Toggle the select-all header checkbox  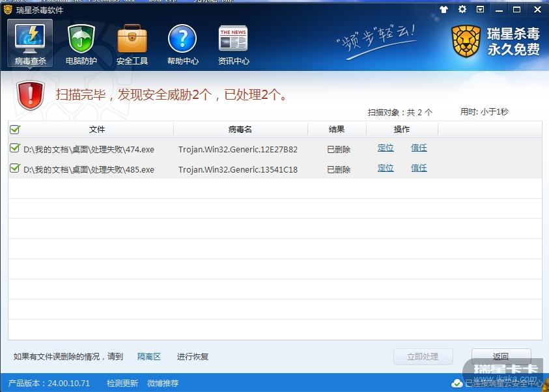[15, 129]
